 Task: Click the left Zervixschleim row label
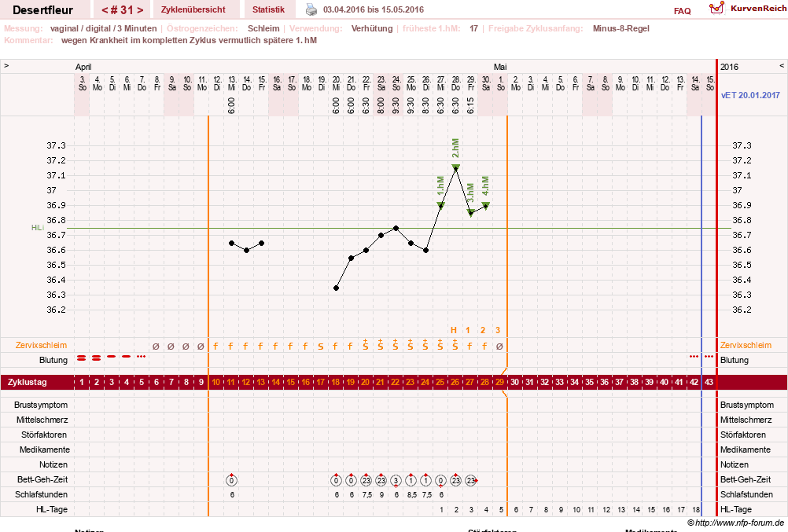click(41, 345)
